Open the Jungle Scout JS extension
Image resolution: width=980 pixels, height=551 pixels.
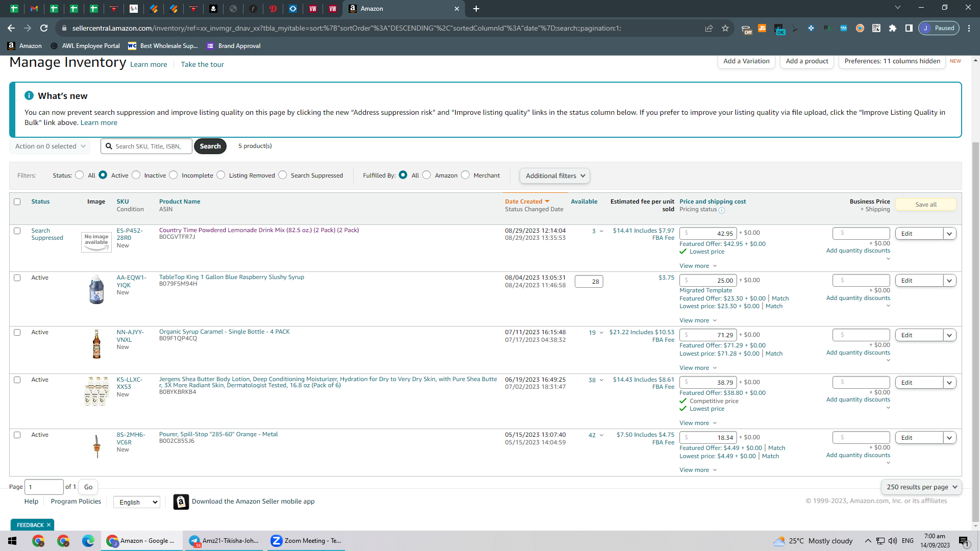point(762,28)
